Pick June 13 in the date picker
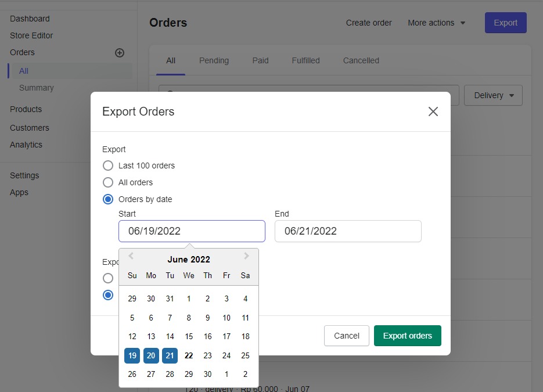 pyautogui.click(x=151, y=337)
